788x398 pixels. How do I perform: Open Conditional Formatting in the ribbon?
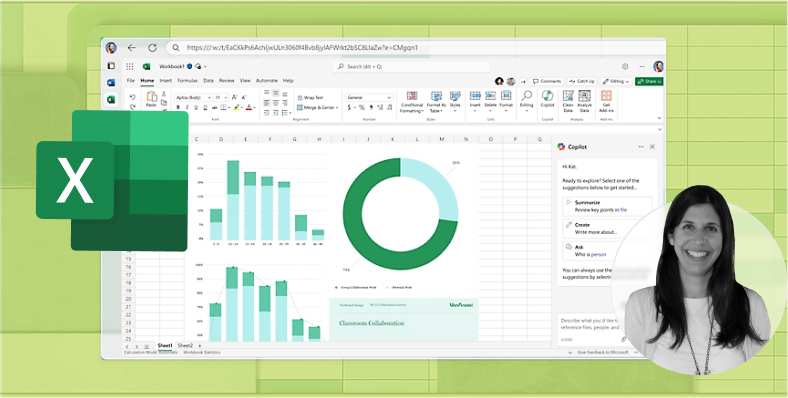(x=412, y=102)
